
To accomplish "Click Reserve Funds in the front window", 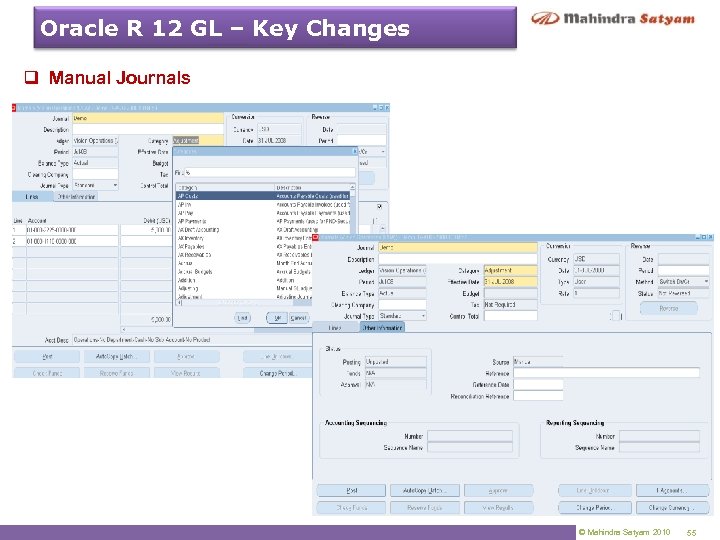I will [x=425, y=507].
